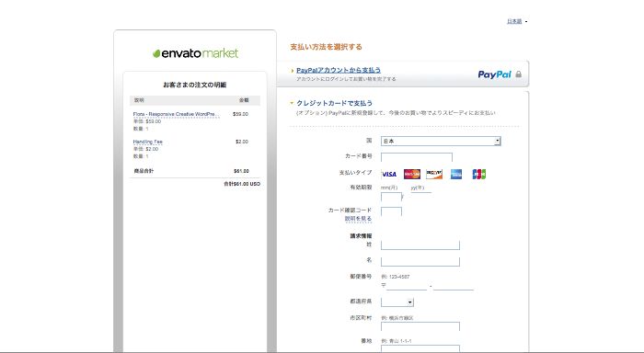Click the $59.00 item price
The height and width of the screenshot is (353, 644).
tap(240, 114)
